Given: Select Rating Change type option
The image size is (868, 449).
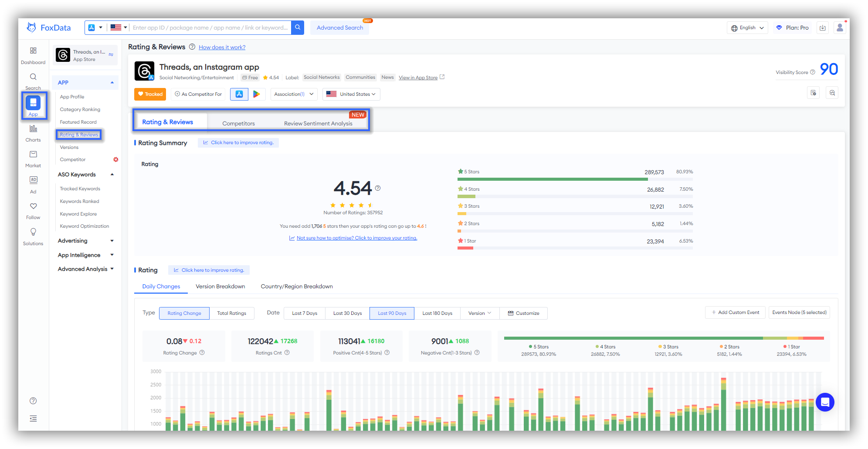Looking at the screenshot, I should [184, 313].
